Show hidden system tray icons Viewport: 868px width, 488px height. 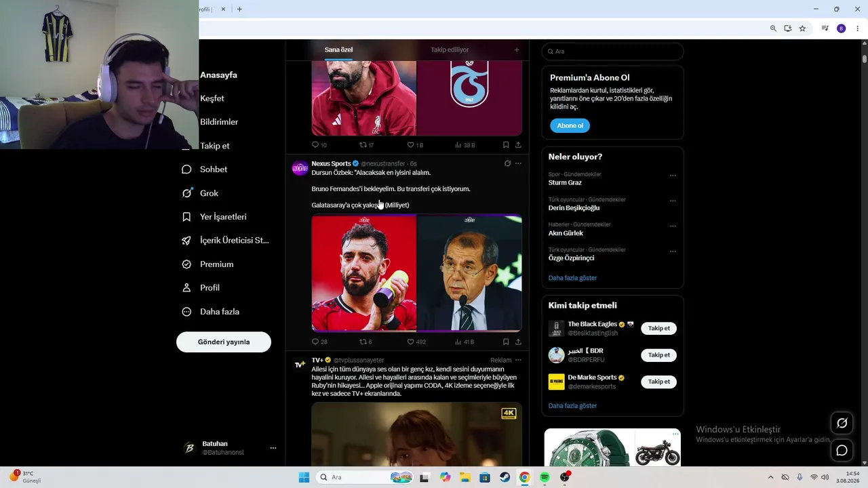pyautogui.click(x=770, y=477)
